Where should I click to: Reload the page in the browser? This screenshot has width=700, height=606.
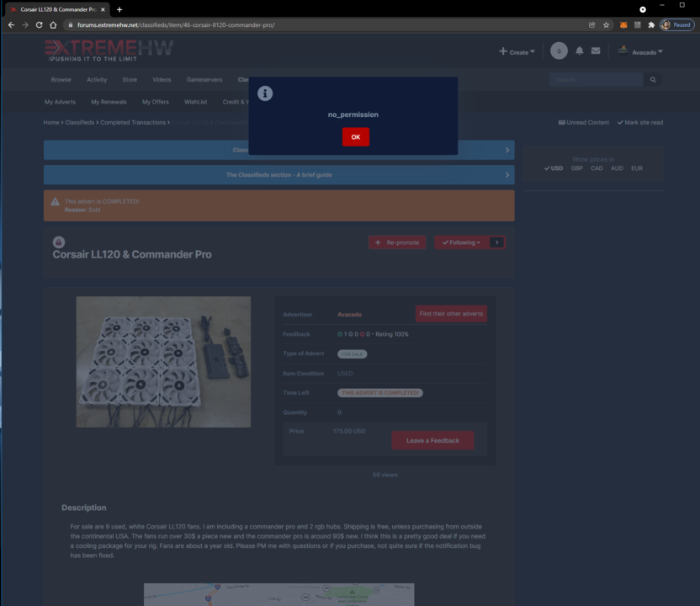point(39,25)
